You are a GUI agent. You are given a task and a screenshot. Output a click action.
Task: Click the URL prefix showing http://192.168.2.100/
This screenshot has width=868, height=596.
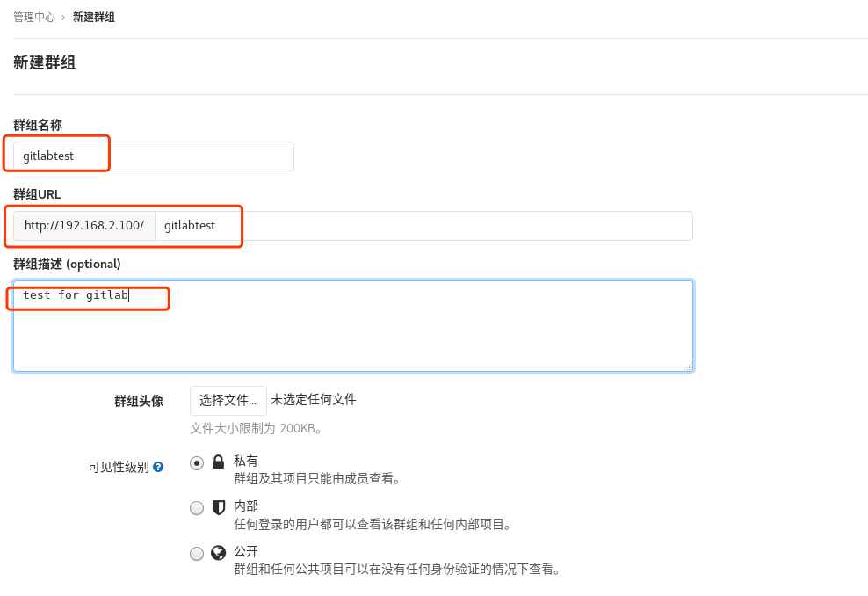pyautogui.click(x=83, y=225)
